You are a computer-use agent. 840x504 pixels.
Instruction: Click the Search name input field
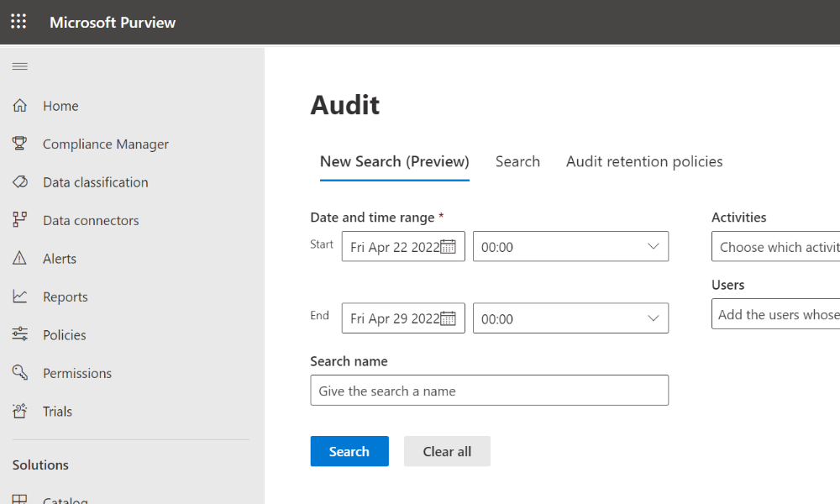pos(490,390)
